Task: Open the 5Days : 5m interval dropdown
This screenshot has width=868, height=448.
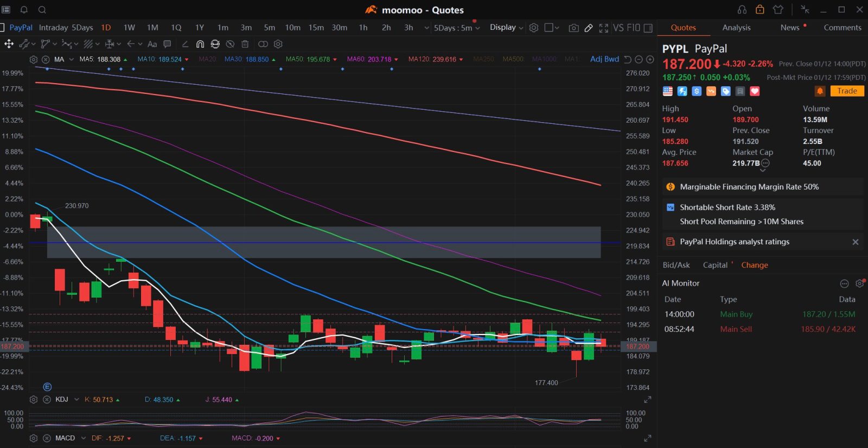Action: (x=457, y=28)
